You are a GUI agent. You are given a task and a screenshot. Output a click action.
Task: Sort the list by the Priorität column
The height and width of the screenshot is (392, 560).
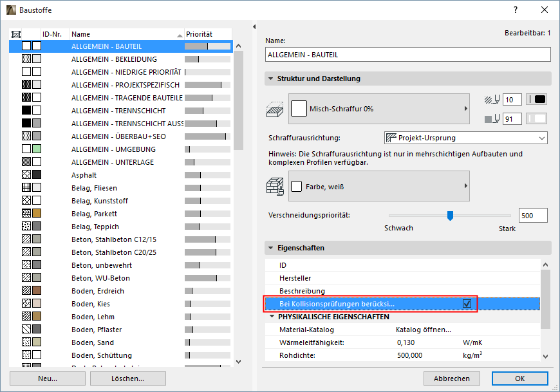tap(208, 34)
